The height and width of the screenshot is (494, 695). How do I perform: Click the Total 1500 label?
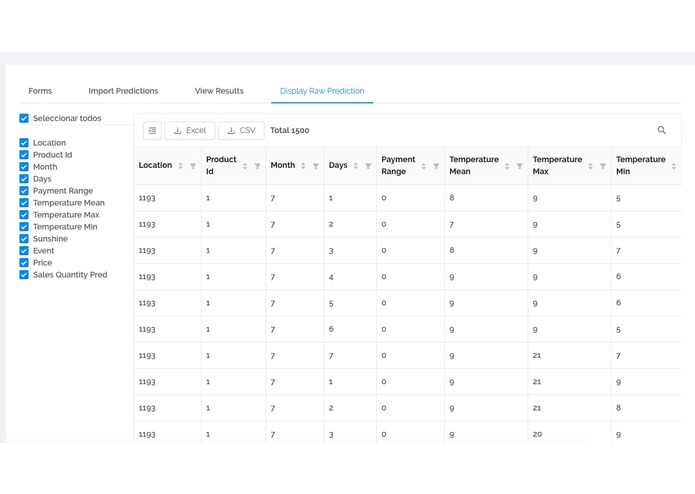tap(290, 130)
